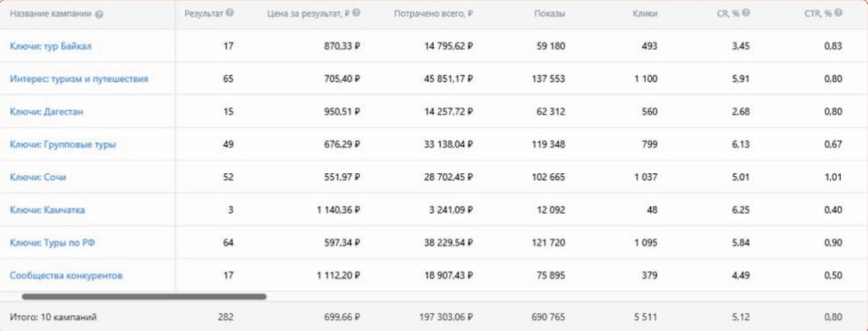Select CTR value 1,01

(x=833, y=177)
